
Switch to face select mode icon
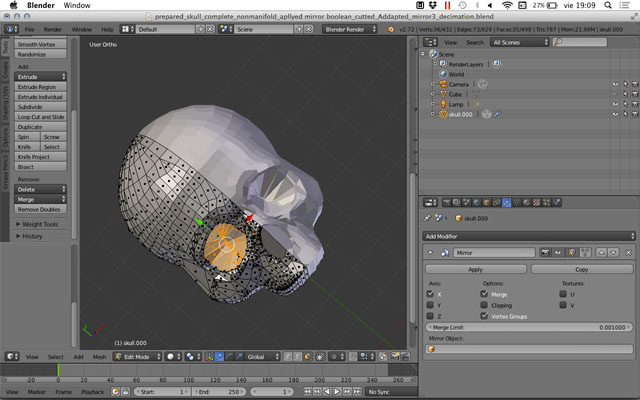pos(307,357)
